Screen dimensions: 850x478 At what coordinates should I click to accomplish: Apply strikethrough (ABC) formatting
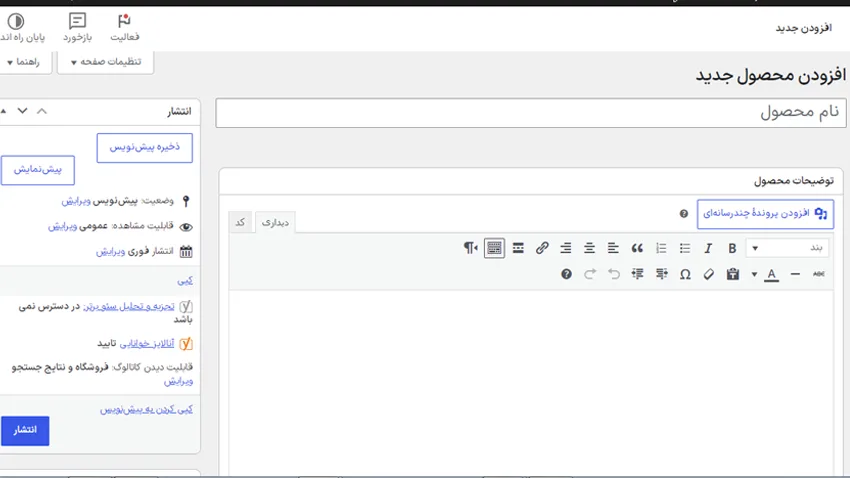819,274
